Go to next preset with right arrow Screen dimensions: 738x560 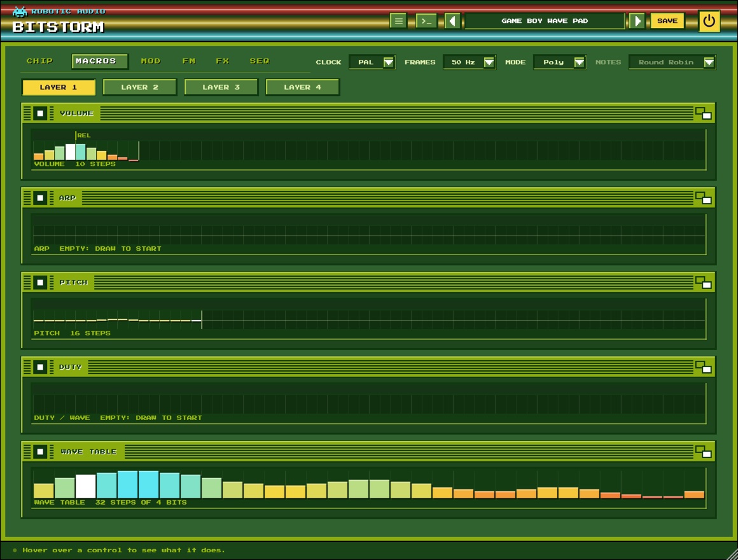(x=637, y=21)
